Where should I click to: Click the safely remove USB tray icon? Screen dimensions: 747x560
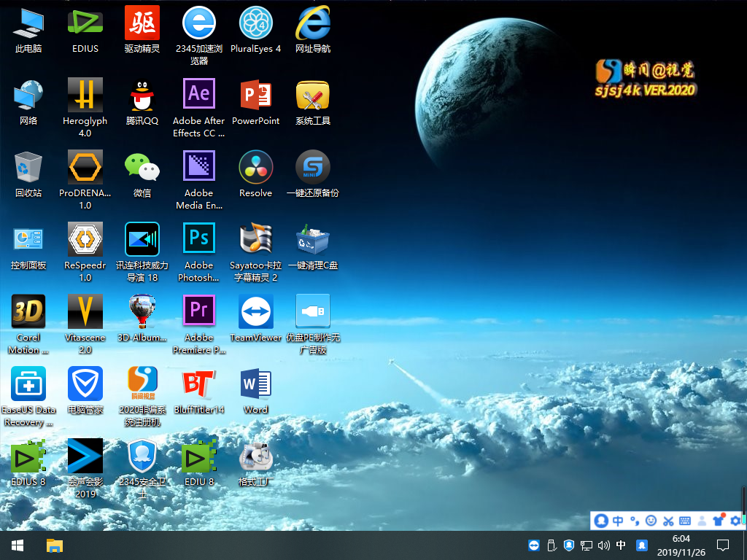551,545
